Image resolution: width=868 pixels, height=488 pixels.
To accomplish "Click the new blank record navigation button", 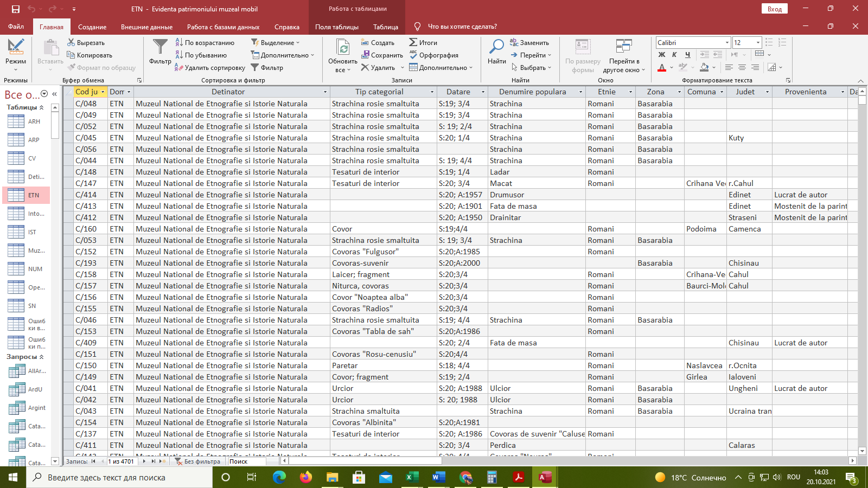I will pos(162,461).
